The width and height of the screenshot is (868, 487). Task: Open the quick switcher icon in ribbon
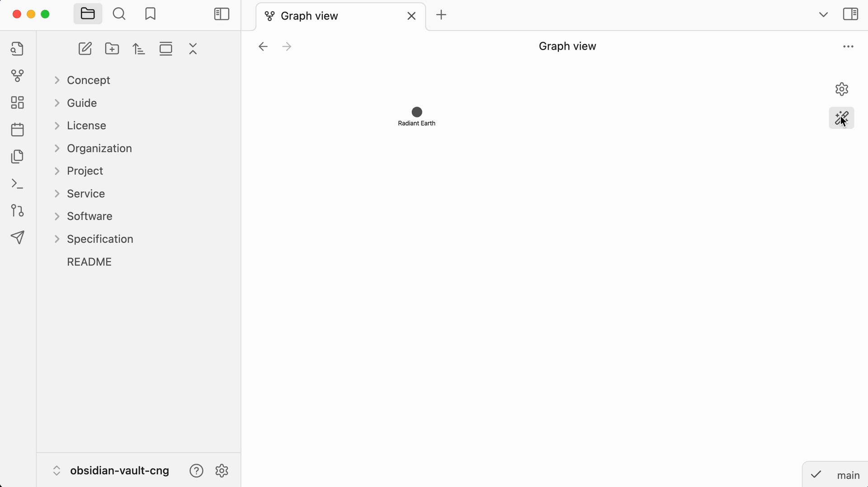(x=17, y=49)
